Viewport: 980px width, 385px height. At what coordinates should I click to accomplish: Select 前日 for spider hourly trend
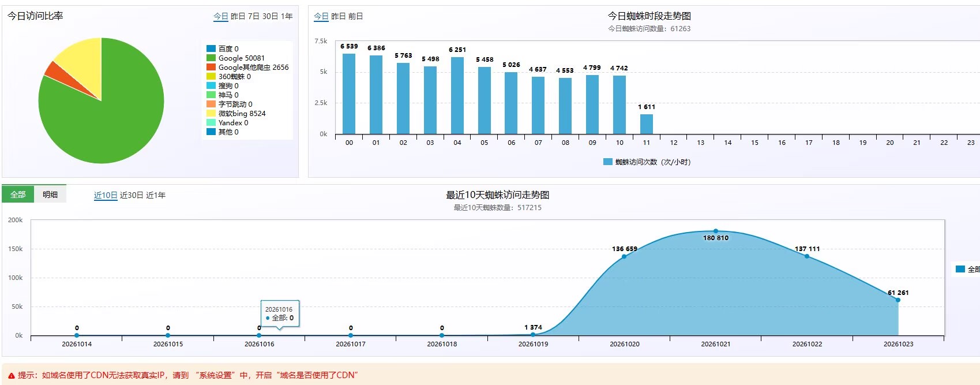point(356,16)
